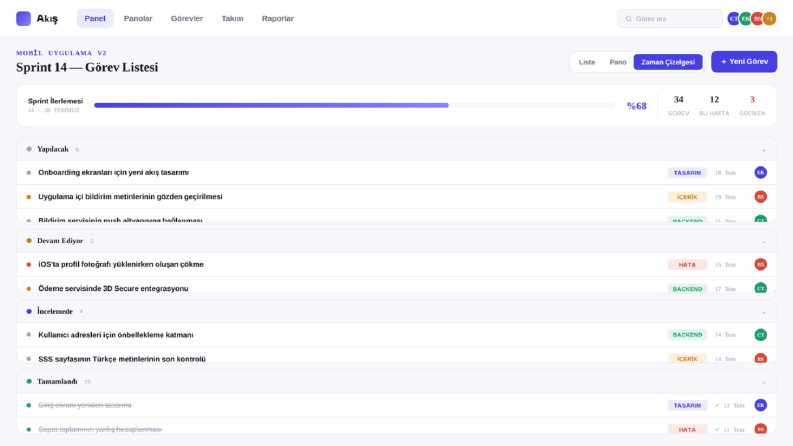This screenshot has height=446, width=793.
Task: Click the BACKEND tag on Kullanıcı adresleri task
Action: (687, 335)
